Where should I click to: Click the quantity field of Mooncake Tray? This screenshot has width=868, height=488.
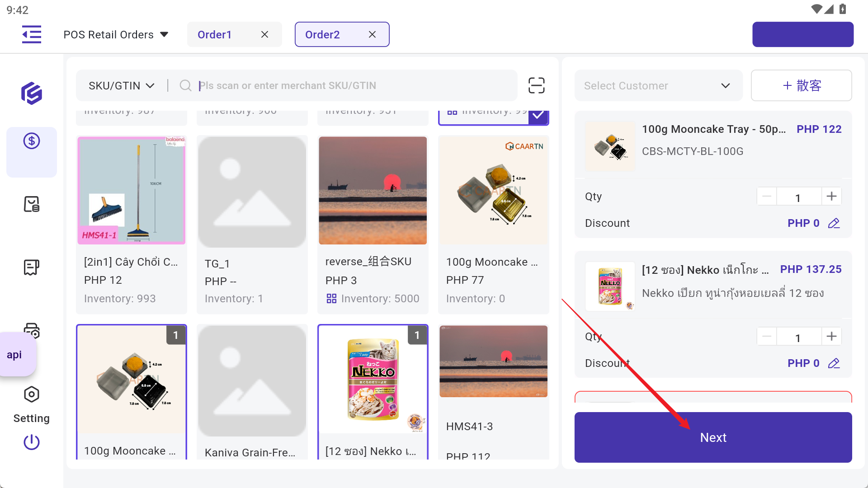(x=798, y=197)
